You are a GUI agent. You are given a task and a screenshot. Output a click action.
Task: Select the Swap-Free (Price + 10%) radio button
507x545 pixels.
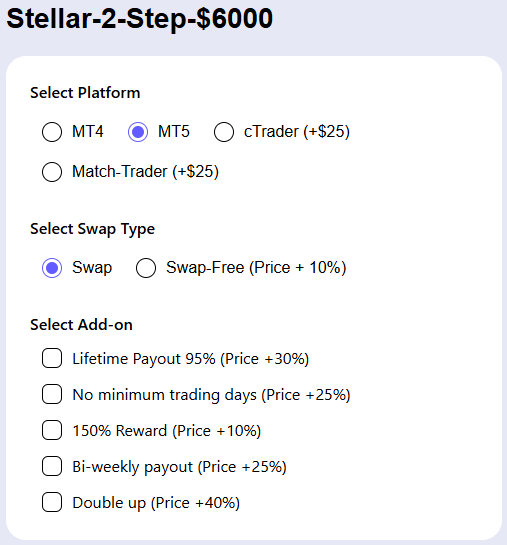point(146,268)
